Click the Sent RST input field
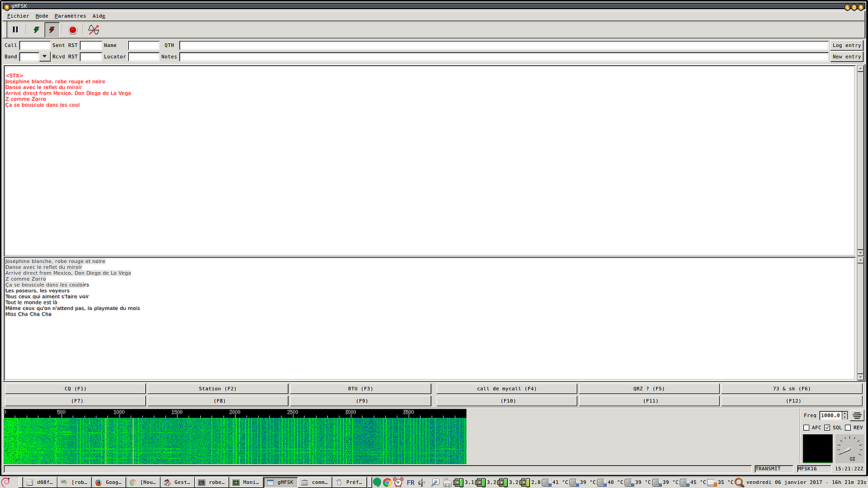This screenshot has height=488, width=868. click(x=91, y=45)
